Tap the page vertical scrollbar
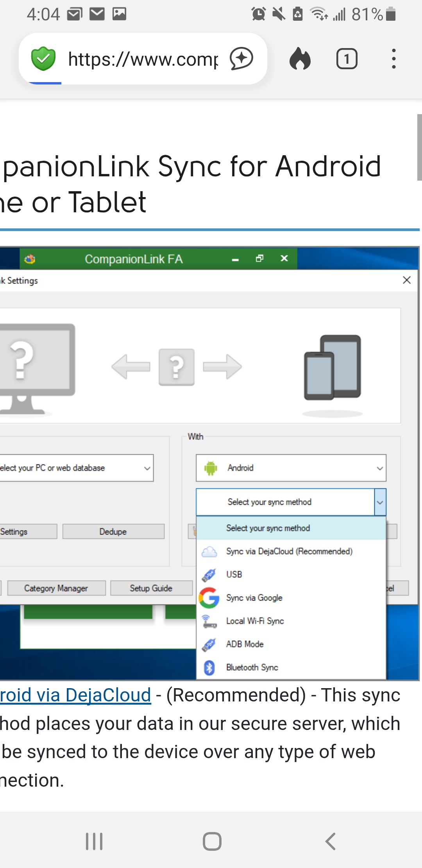This screenshot has width=422, height=868. [419, 147]
